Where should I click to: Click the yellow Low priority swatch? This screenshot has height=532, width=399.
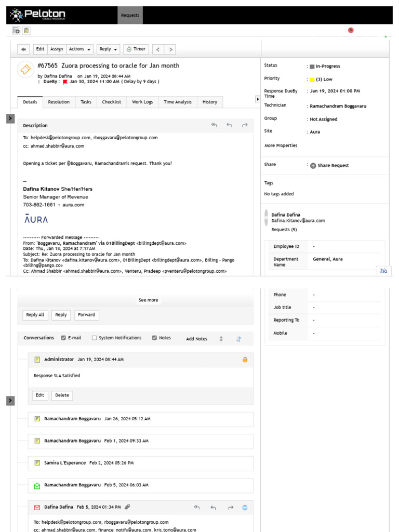[x=312, y=79]
